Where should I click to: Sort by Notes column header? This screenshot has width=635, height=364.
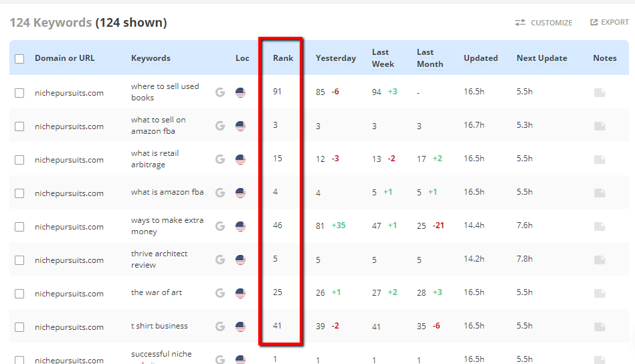[x=605, y=58]
